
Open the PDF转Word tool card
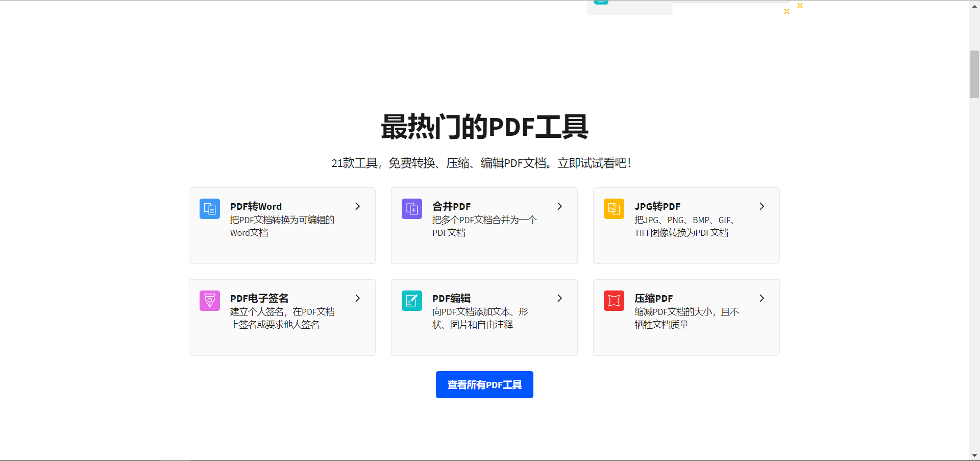(x=282, y=225)
